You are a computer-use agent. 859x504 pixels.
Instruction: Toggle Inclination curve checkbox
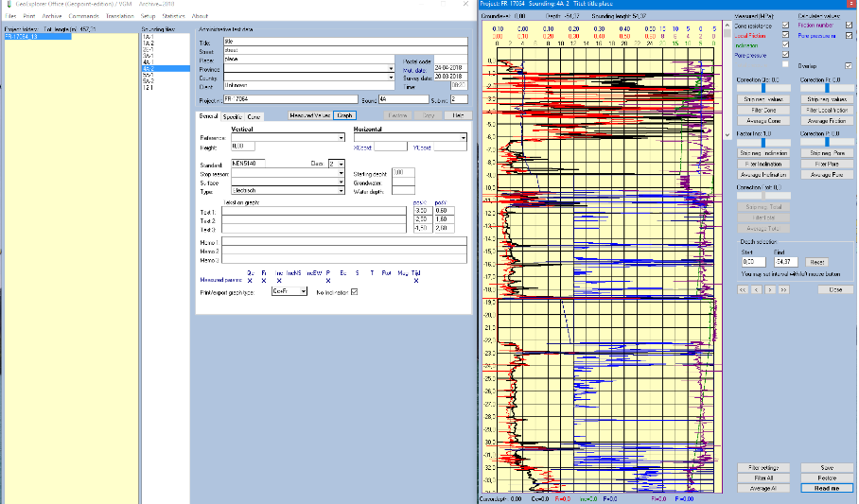[785, 45]
